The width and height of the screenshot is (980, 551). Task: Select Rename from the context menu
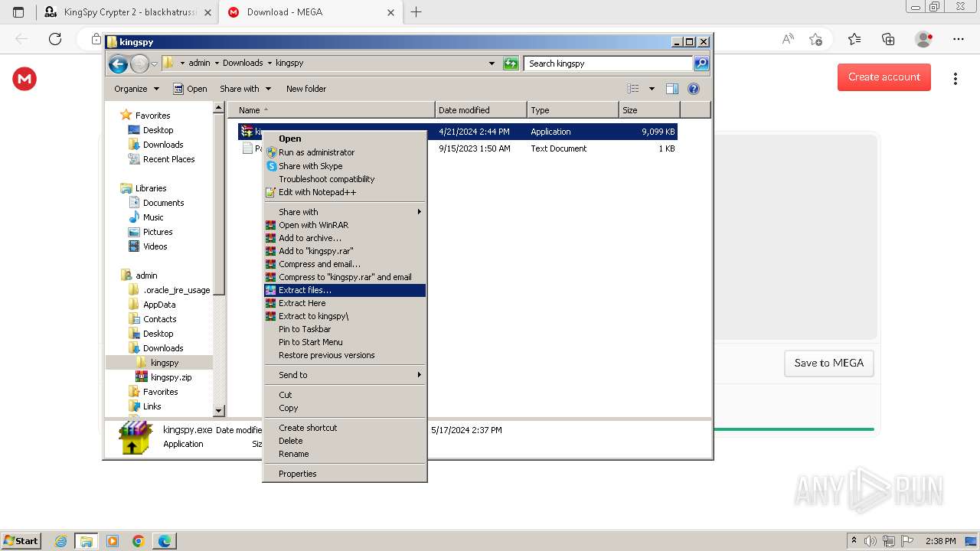[345, 454]
